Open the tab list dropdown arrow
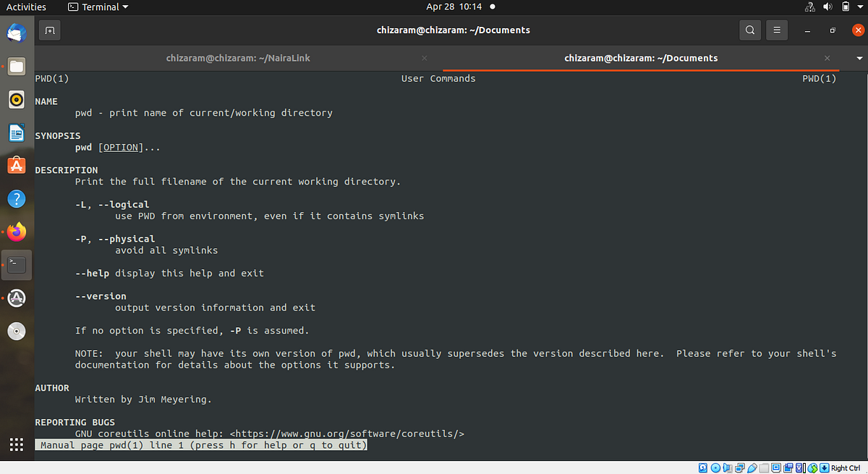868x474 pixels. [x=858, y=58]
